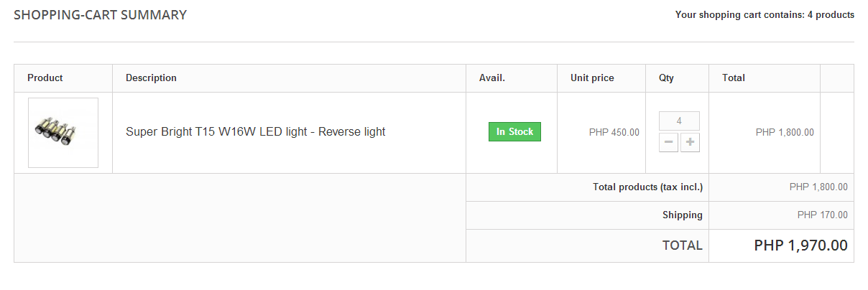Screen dimensions: 868x290
Task: Click the Description column header
Action: 151,78
